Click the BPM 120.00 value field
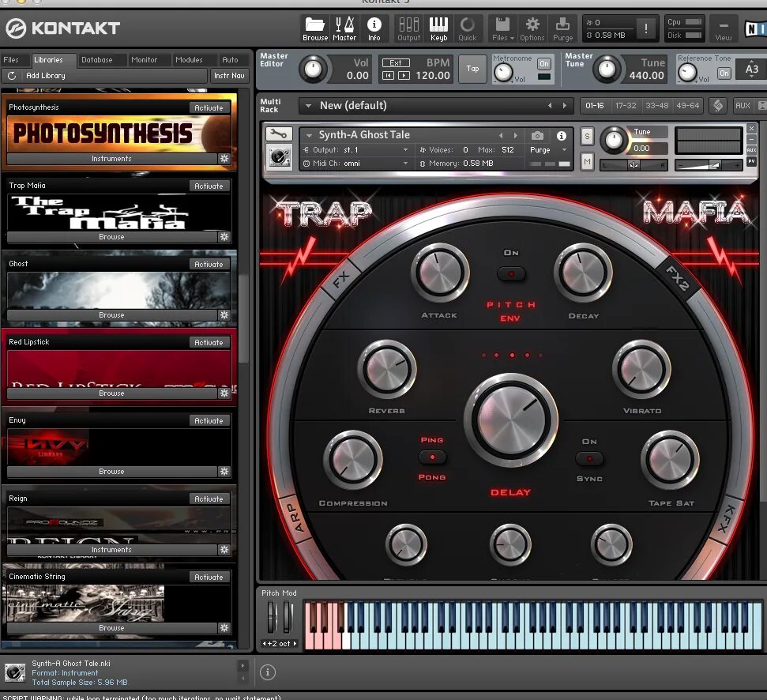 point(432,75)
